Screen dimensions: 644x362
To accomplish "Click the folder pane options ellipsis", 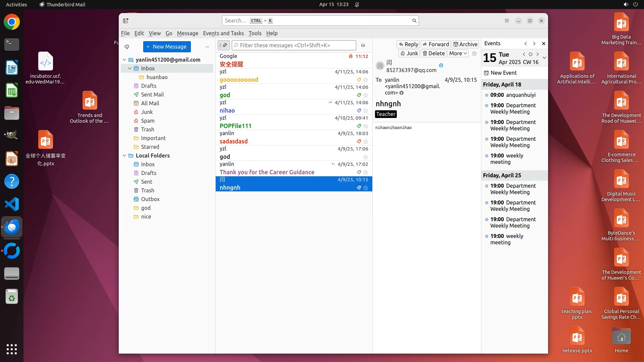I will [207, 47].
